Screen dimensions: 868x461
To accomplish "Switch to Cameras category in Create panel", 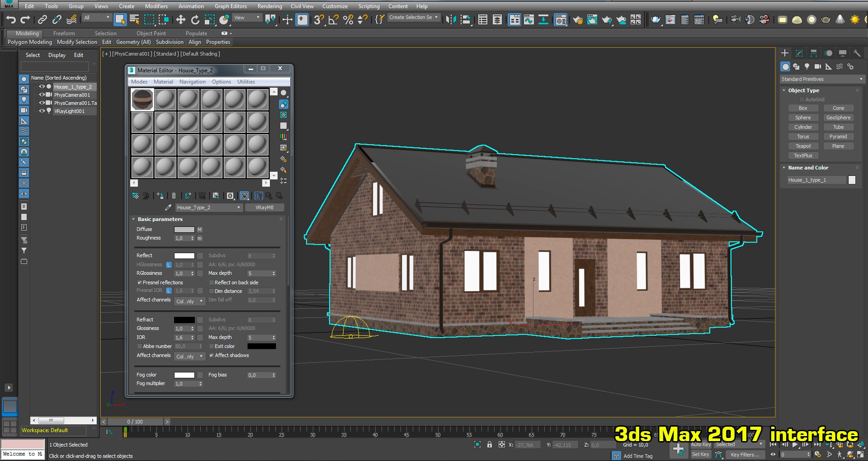I will pos(817,66).
